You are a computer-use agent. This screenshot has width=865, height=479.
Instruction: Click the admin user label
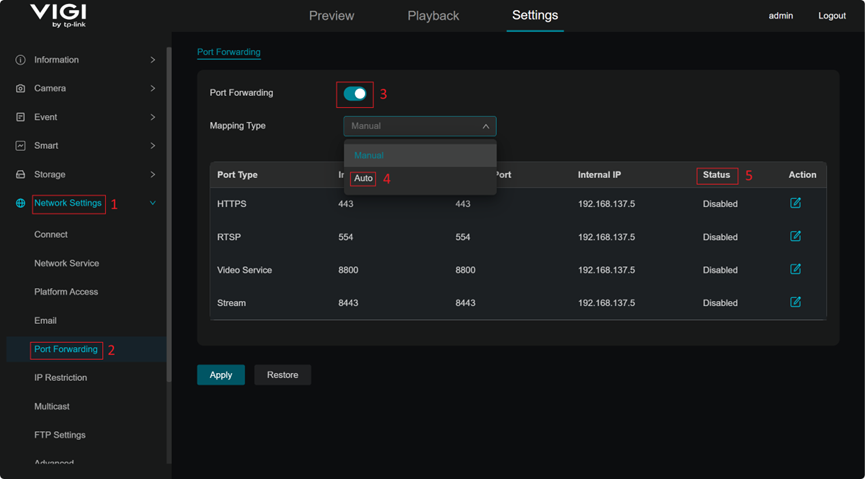(x=781, y=16)
